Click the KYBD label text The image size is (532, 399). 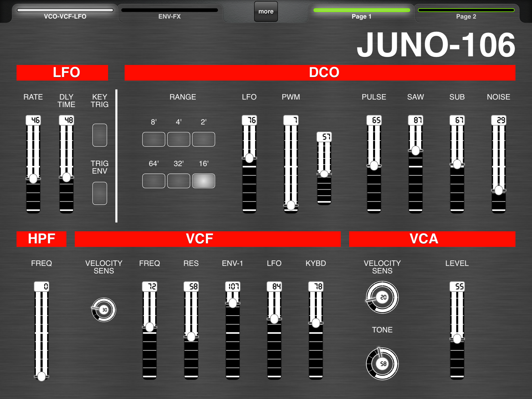point(316,263)
